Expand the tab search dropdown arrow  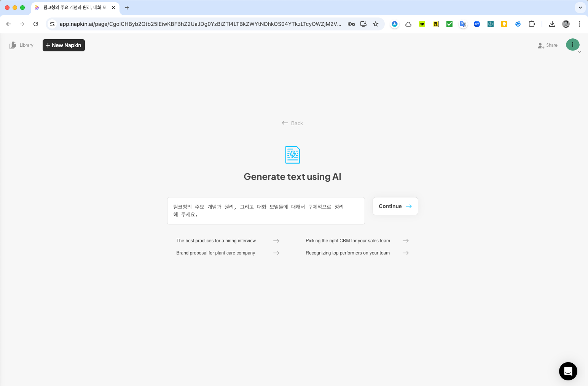(x=580, y=8)
